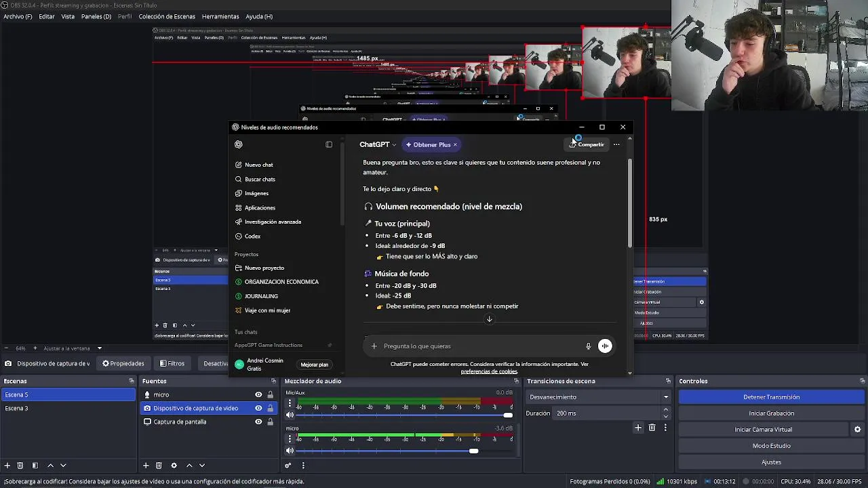Open Mic/Aux channel options menu
Viewport: 868px width, 488px height.
(290, 403)
